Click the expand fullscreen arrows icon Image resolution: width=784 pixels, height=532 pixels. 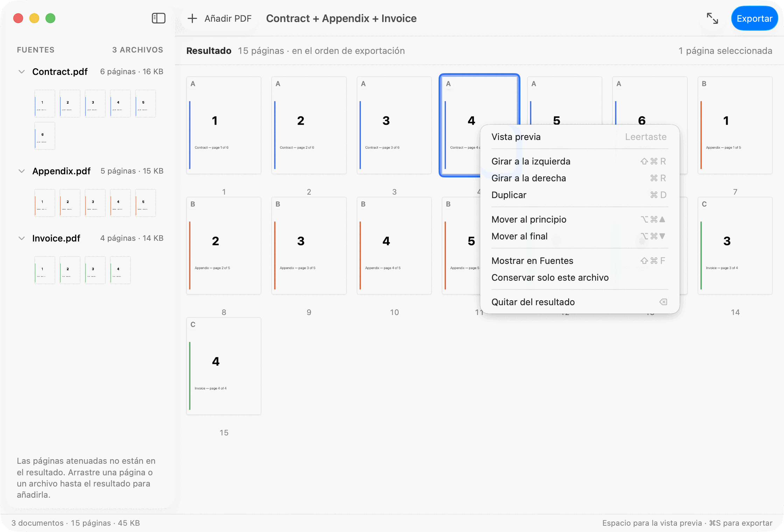point(712,19)
